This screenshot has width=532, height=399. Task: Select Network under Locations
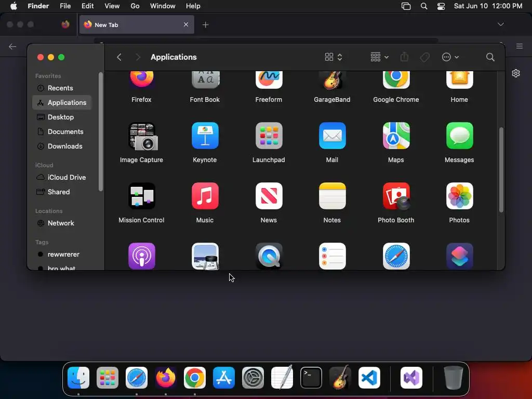(62, 223)
